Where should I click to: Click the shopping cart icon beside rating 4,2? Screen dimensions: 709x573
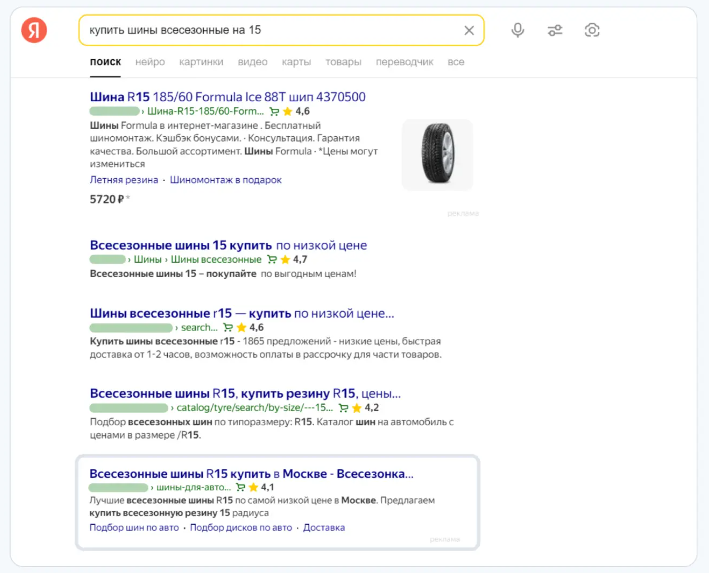pyautogui.click(x=343, y=408)
